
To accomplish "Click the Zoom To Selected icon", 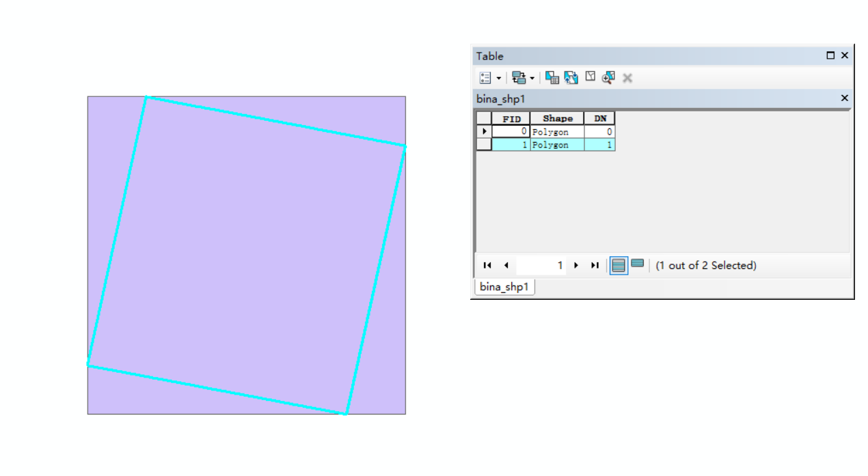I will [608, 78].
